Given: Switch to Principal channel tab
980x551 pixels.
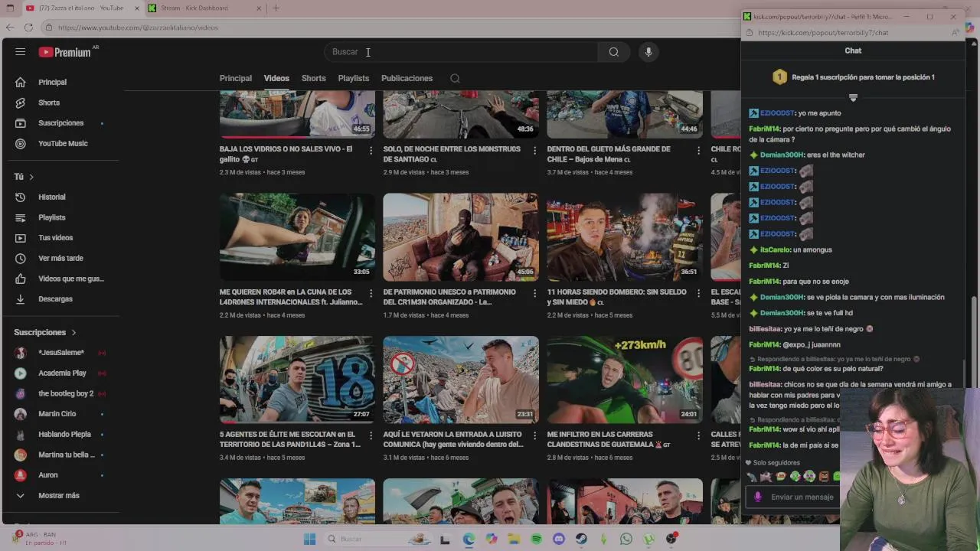Looking at the screenshot, I should [x=236, y=78].
